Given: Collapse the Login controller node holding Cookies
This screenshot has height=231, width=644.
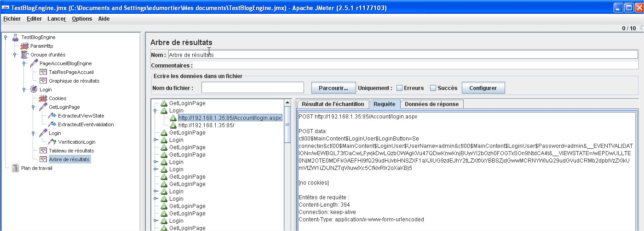Looking at the screenshot, I should point(24,90).
